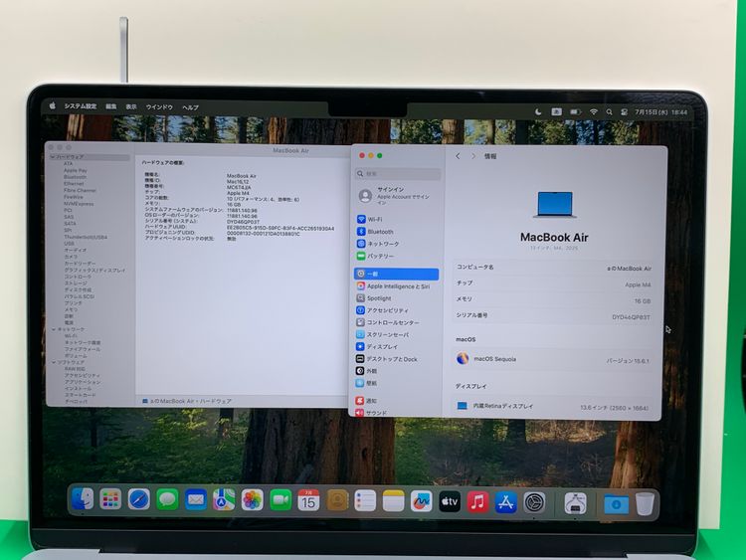Launch FaceTime from the Dock

(280, 500)
